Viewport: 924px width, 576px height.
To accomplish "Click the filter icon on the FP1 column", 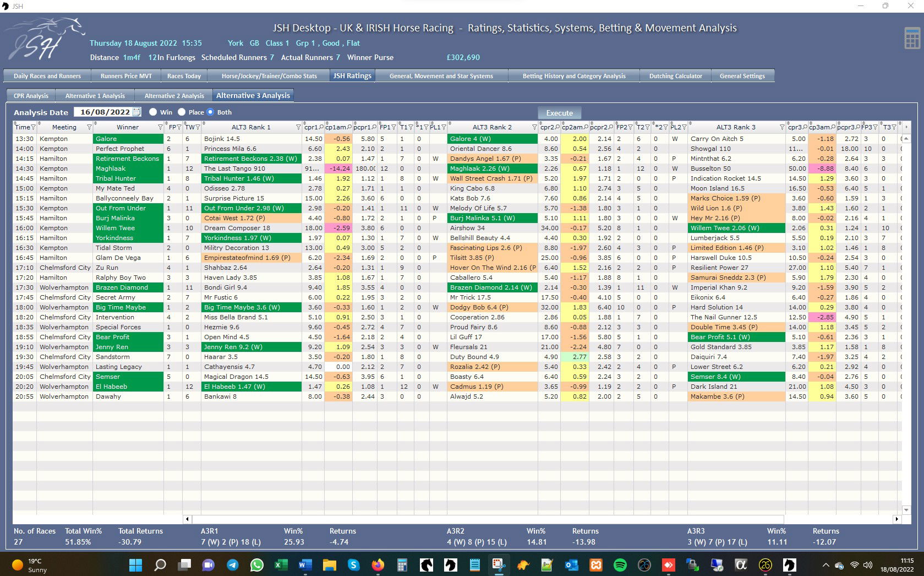I will tap(393, 127).
